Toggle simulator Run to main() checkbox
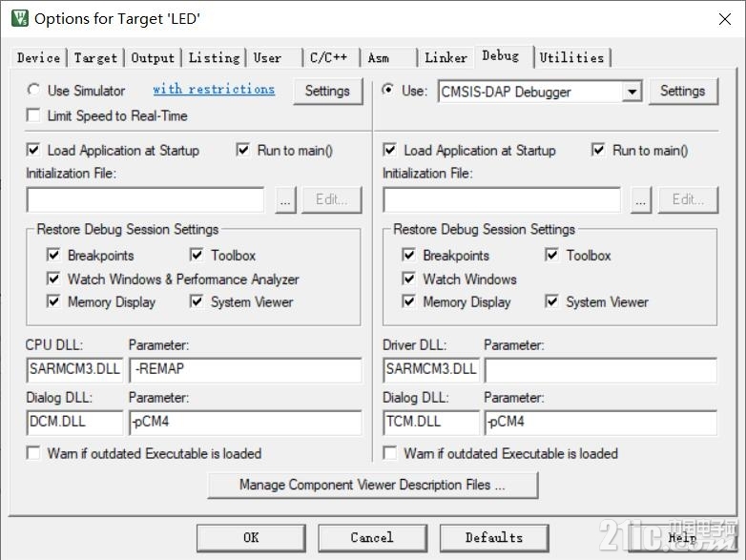 (x=242, y=150)
